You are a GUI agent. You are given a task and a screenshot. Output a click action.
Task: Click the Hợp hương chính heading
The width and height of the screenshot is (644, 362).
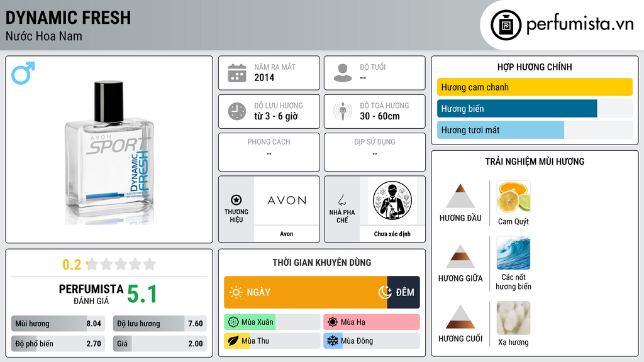tap(535, 67)
